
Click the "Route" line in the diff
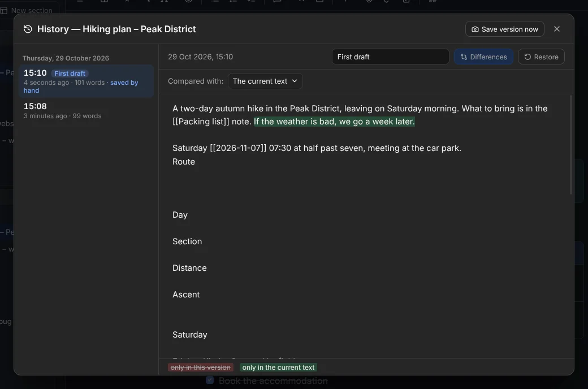pos(184,162)
